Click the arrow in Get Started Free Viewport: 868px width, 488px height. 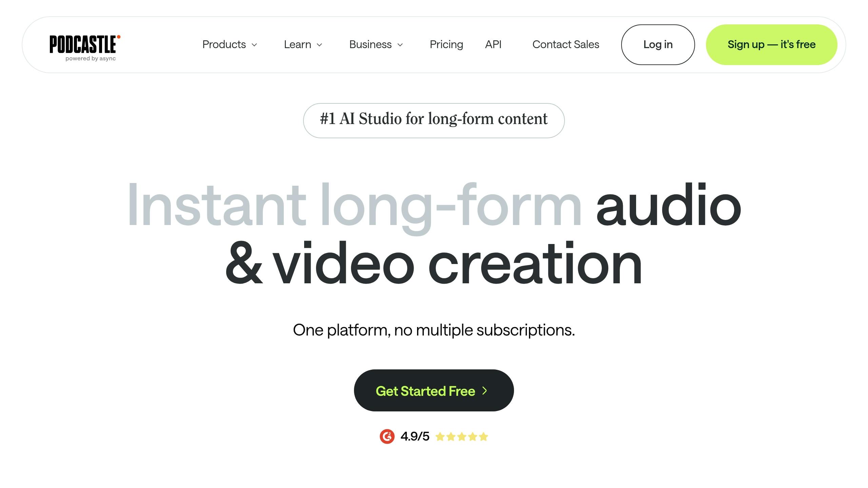coord(485,391)
